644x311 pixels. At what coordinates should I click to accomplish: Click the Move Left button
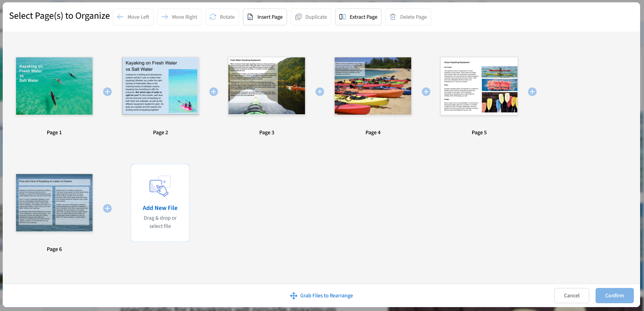[133, 17]
